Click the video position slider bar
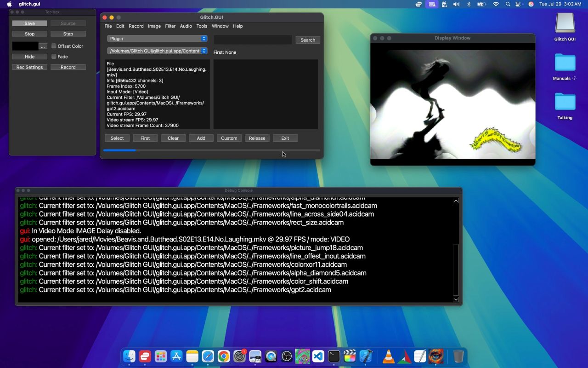Viewport: 588px width, 368px height. pos(212,150)
